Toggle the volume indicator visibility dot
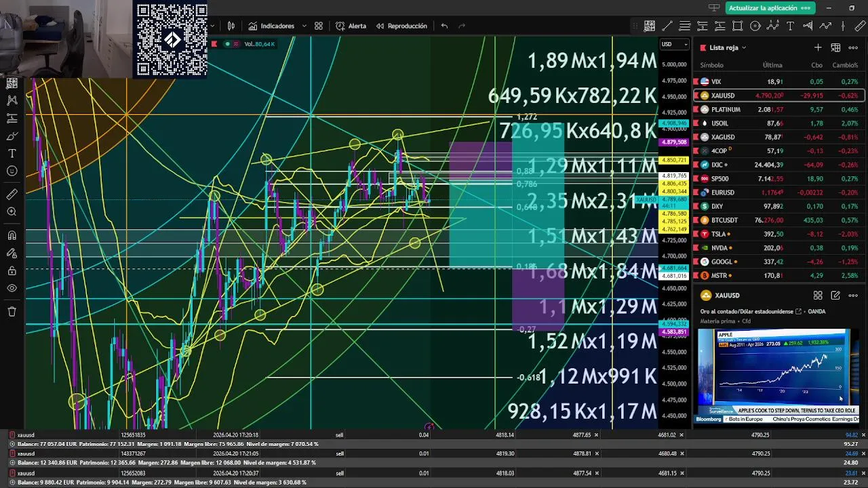Image resolution: width=868 pixels, height=488 pixels. [227, 44]
